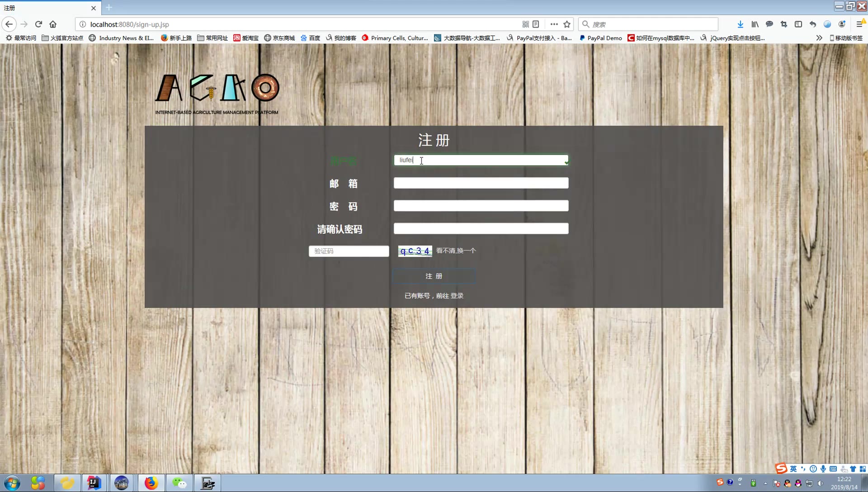The width and height of the screenshot is (868, 492).
Task: Open the Action Center flag icon
Action: 777,483
